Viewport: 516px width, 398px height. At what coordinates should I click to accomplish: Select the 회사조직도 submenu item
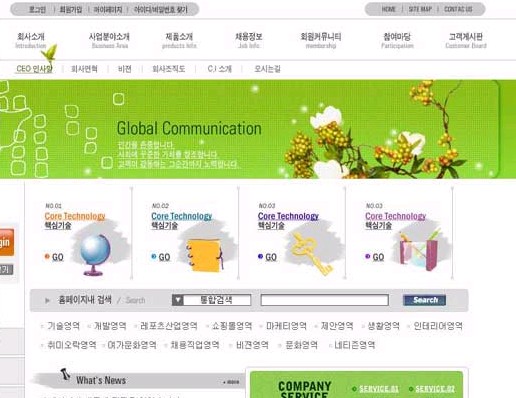point(169,69)
